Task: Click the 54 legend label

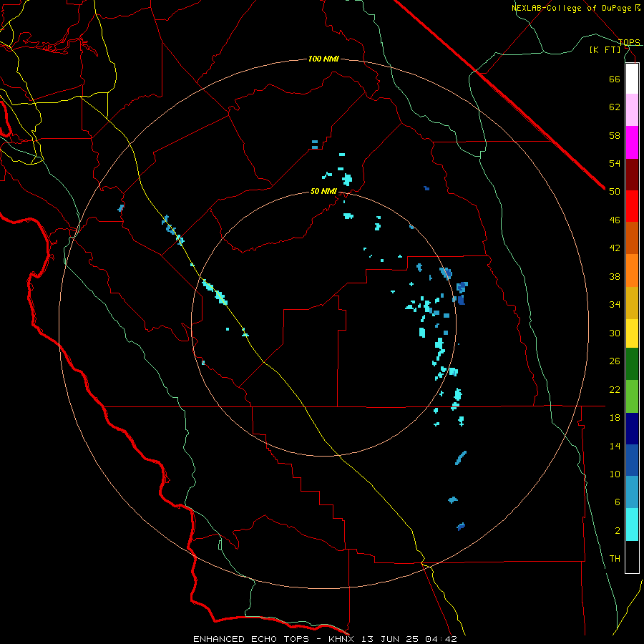Action: tap(615, 163)
